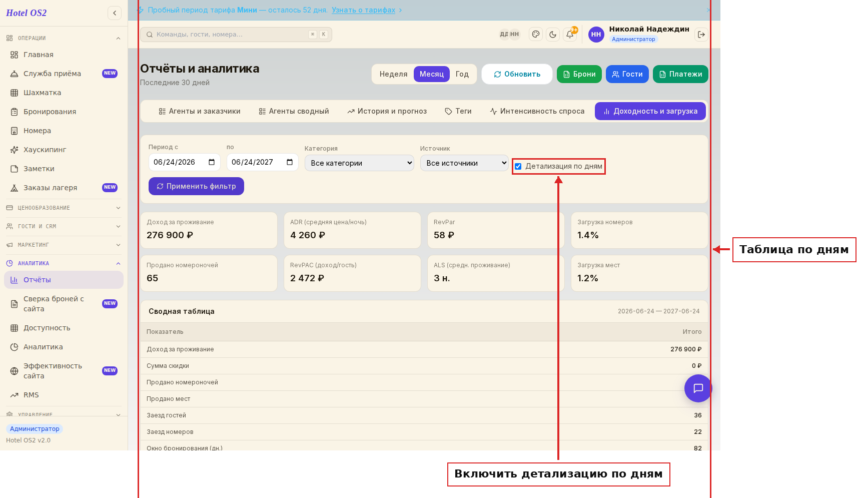Click ALS (средн. проживание) card
Viewport: 868px width, 498px height.
tap(496, 273)
